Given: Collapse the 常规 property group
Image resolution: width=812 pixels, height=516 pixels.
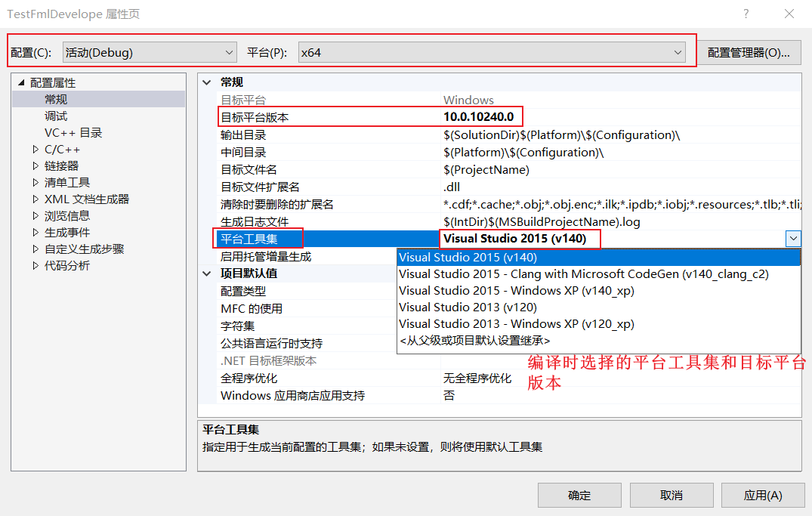Looking at the screenshot, I should pyautogui.click(x=207, y=82).
